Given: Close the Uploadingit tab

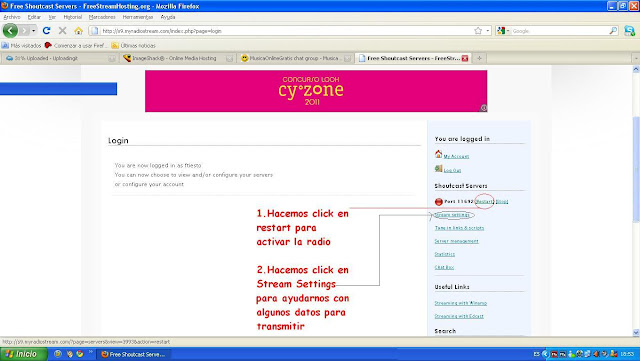Looking at the screenshot, I should pos(111,59).
